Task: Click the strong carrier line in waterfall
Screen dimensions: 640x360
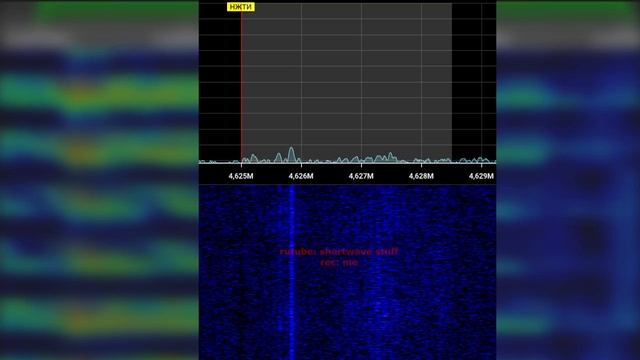Action: tap(292, 272)
